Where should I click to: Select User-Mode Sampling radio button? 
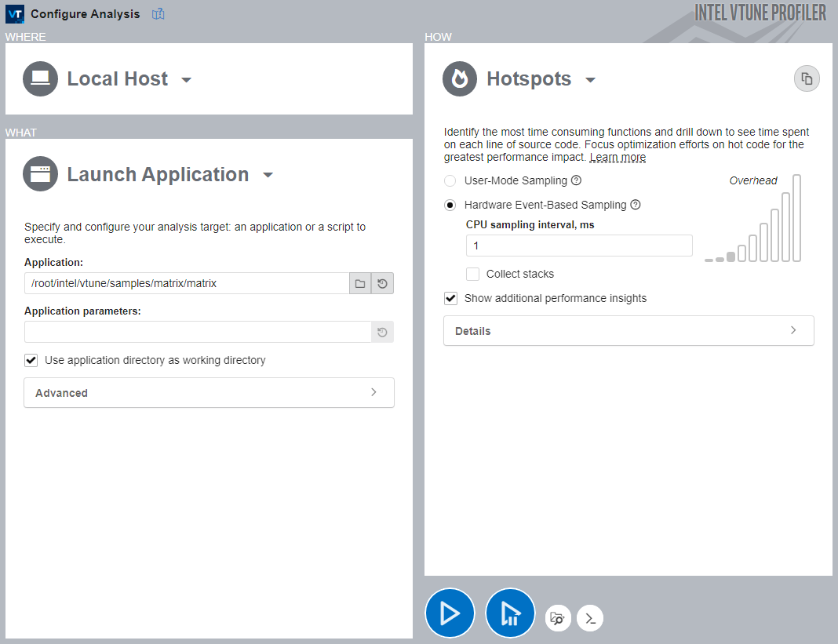[450, 180]
